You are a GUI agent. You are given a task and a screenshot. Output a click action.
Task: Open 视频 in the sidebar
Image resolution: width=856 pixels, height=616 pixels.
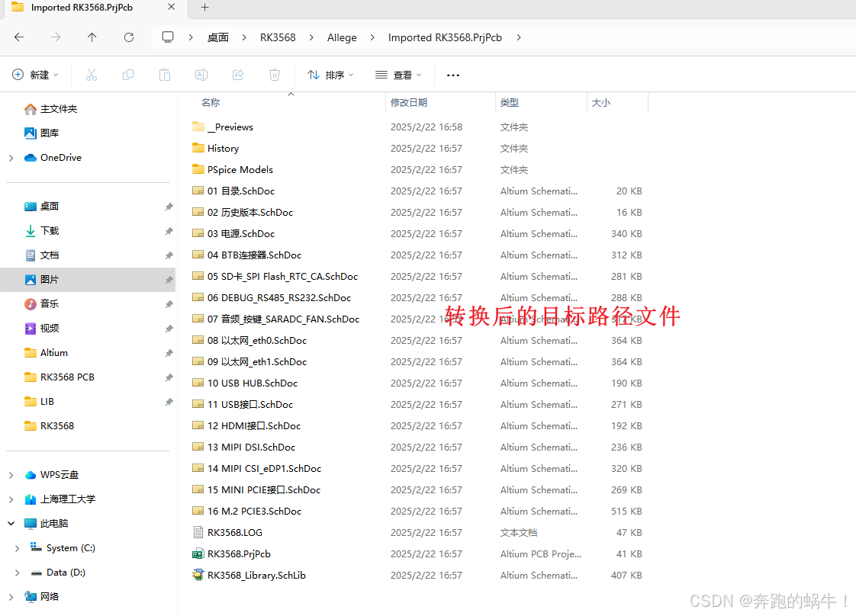pos(42,329)
